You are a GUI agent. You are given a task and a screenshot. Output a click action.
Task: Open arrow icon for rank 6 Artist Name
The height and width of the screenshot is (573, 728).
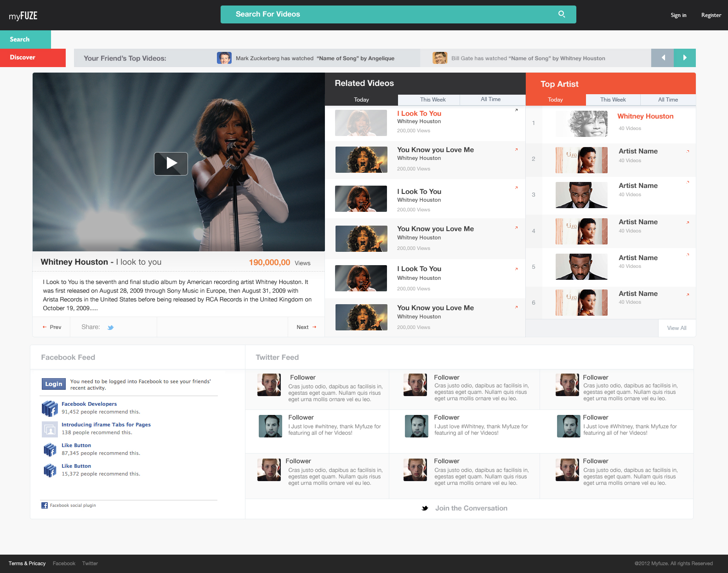pyautogui.click(x=688, y=295)
